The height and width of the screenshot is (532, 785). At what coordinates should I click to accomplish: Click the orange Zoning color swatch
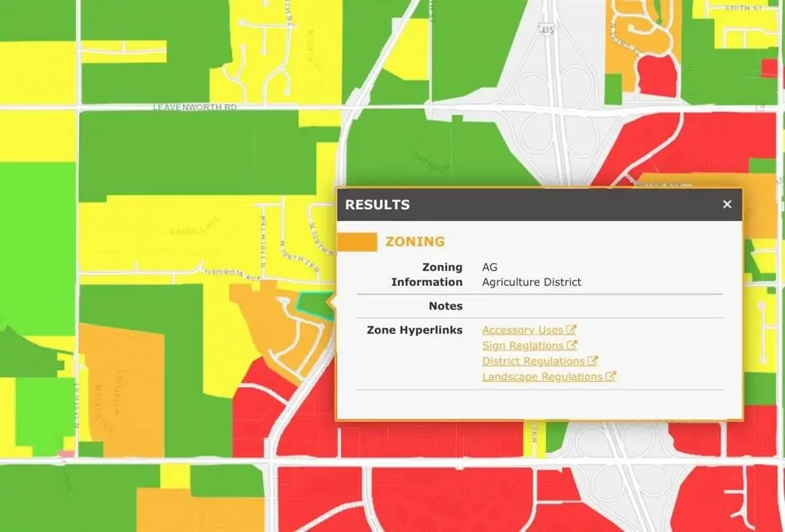tap(358, 242)
